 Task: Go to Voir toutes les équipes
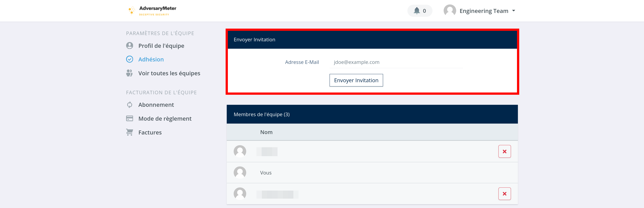coord(169,73)
